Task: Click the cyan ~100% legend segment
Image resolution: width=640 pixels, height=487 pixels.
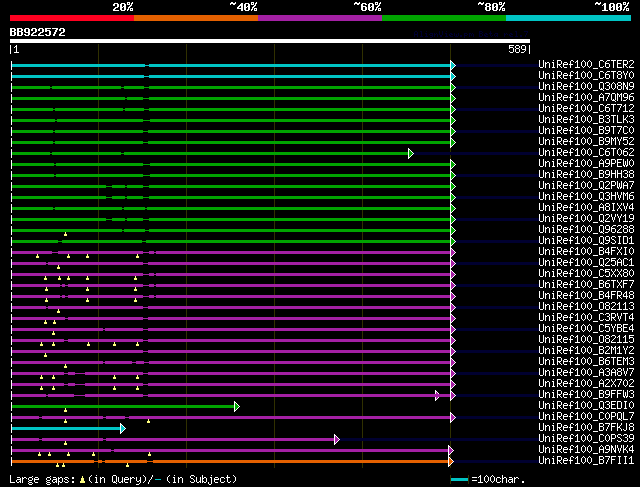Action: (567, 17)
